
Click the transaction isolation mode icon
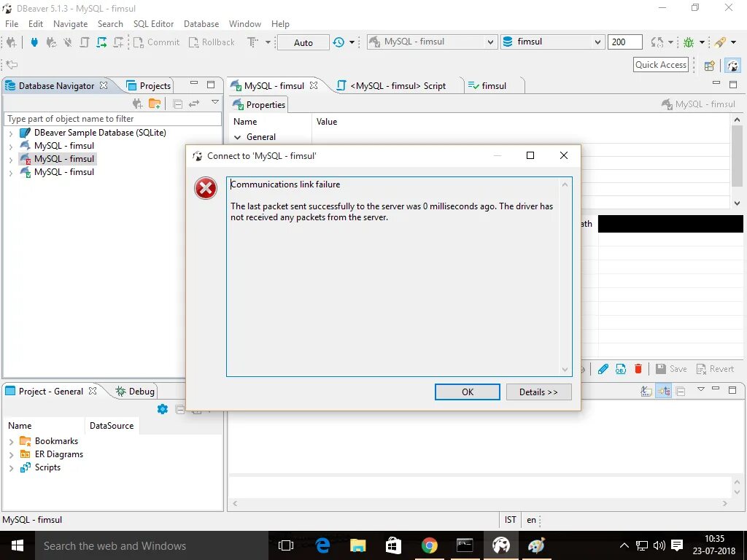tap(253, 42)
